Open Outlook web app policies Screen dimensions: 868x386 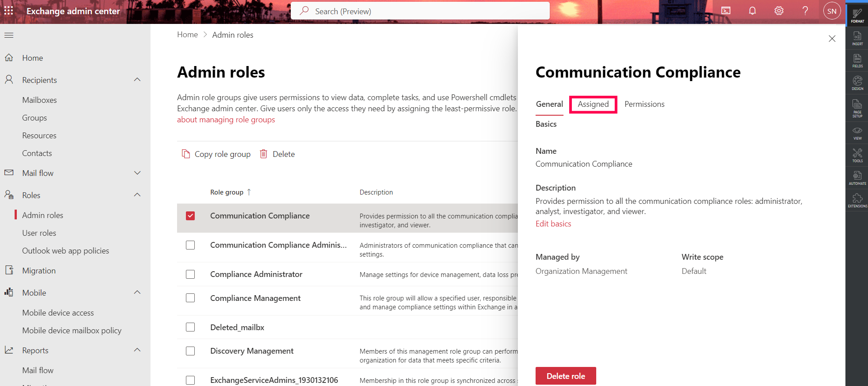(x=66, y=251)
